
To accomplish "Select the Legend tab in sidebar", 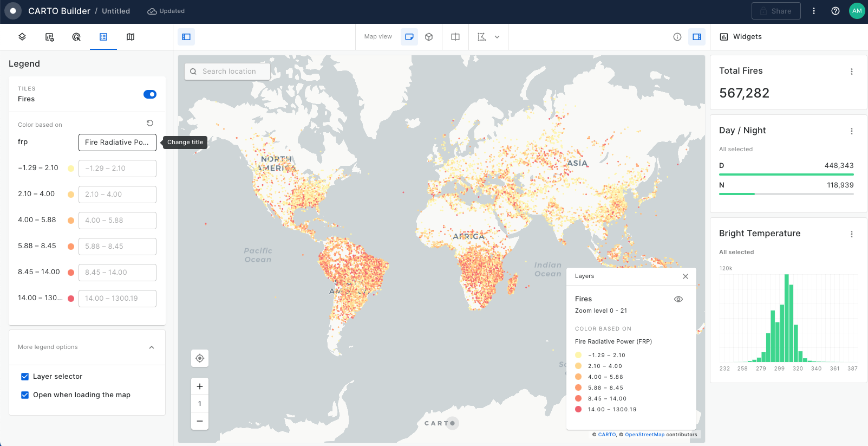I will pyautogui.click(x=103, y=37).
